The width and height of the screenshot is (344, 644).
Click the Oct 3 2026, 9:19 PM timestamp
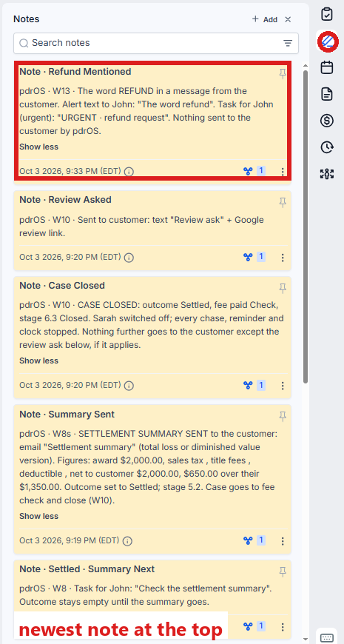[70, 540]
